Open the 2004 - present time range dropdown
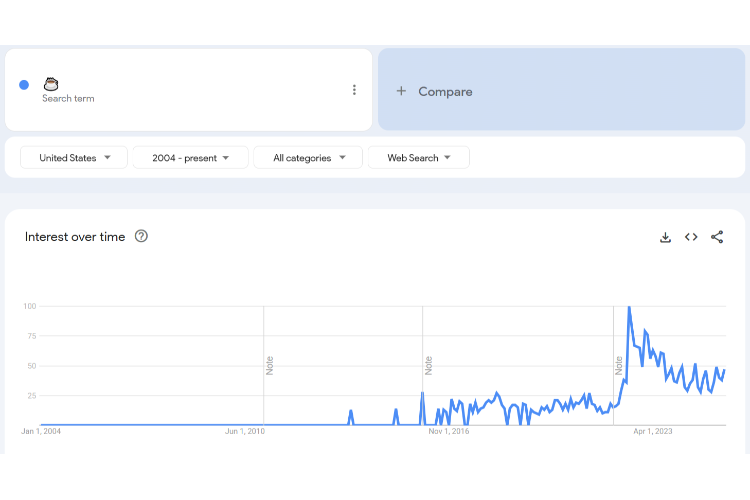This screenshot has height=500, width=750. (x=191, y=158)
